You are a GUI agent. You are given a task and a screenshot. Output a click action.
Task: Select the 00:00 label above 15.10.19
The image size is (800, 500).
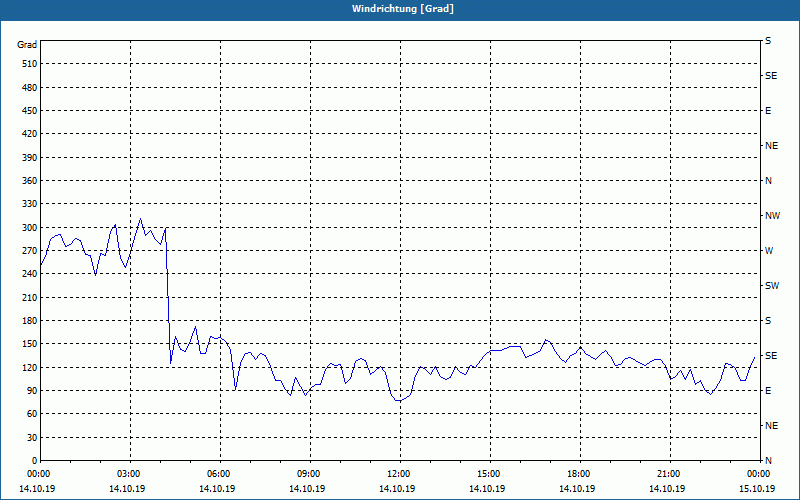(x=757, y=474)
